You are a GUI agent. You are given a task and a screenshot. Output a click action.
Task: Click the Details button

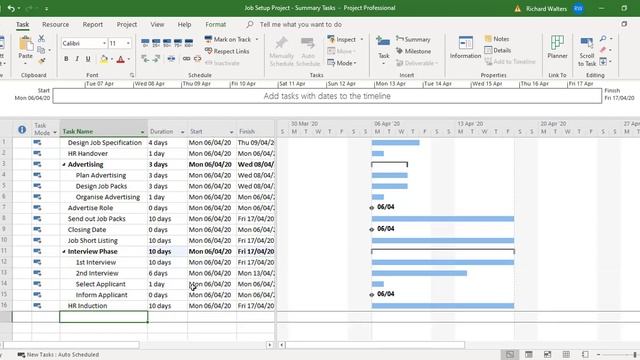pos(498,50)
